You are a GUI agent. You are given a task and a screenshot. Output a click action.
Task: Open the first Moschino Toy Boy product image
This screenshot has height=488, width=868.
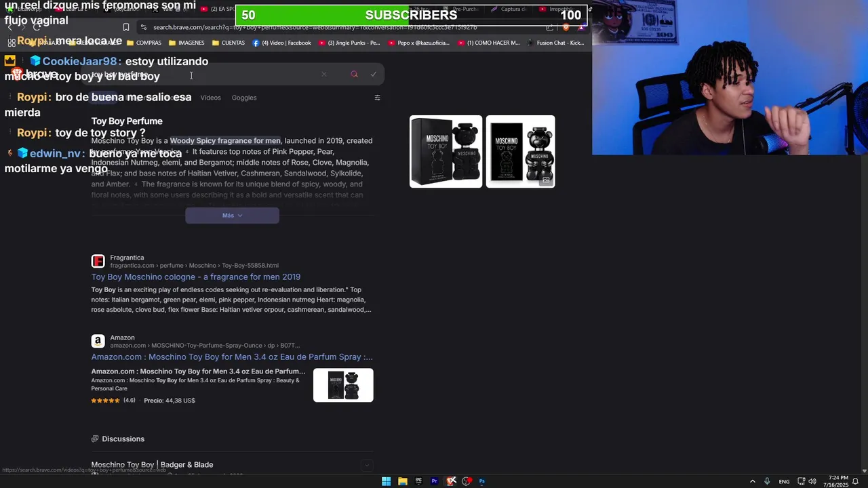(446, 151)
